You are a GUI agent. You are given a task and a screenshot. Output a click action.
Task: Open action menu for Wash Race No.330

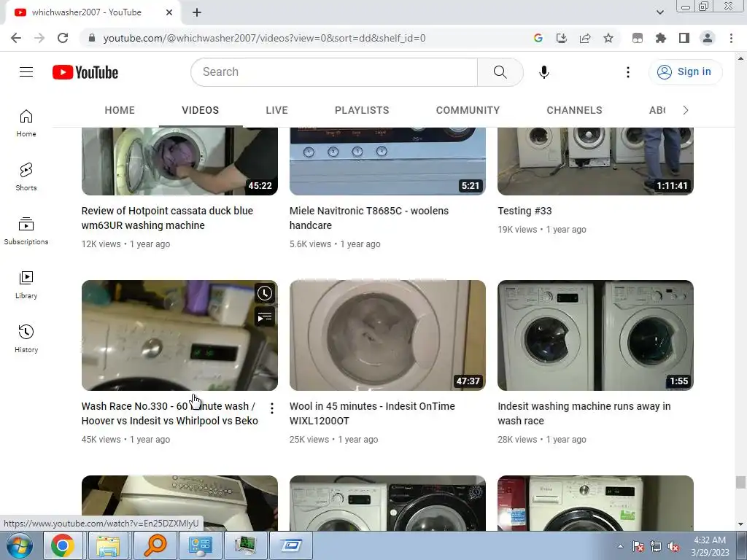click(271, 408)
